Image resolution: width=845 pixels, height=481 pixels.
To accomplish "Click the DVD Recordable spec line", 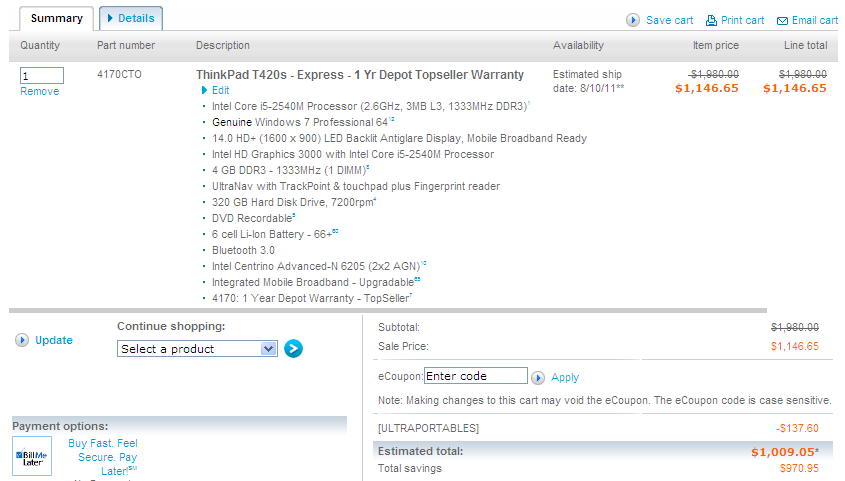I will (x=253, y=219).
